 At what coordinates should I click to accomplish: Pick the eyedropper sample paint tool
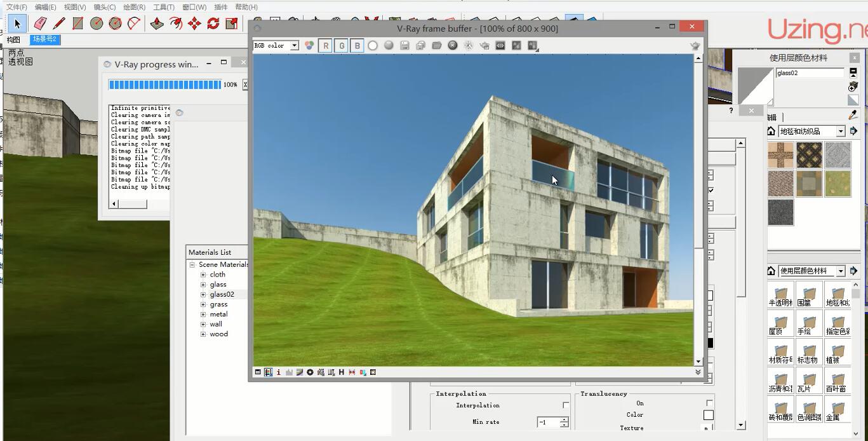click(853, 115)
